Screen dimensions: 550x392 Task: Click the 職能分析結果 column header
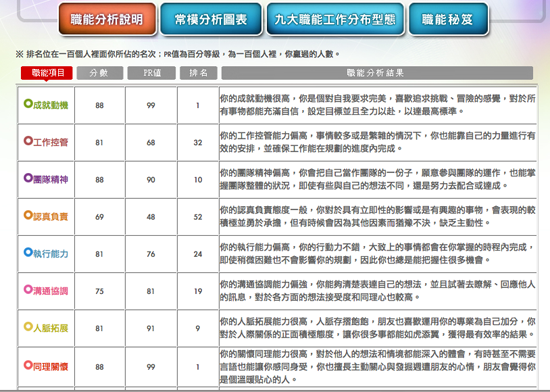pos(377,73)
